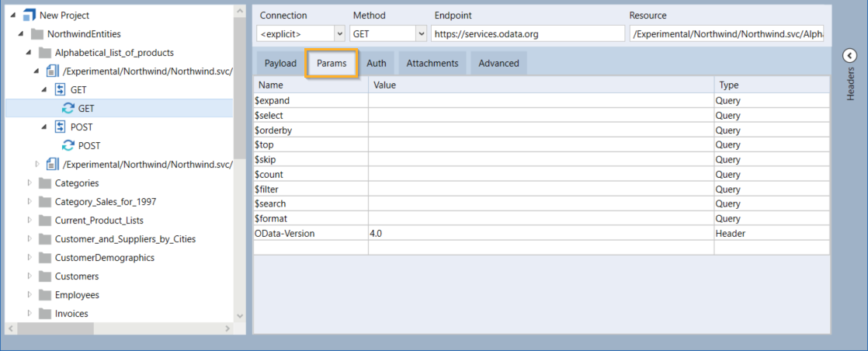The width and height of the screenshot is (868, 351).
Task: Collapse the Alphabetical_list_of_products node
Action: tap(29, 53)
